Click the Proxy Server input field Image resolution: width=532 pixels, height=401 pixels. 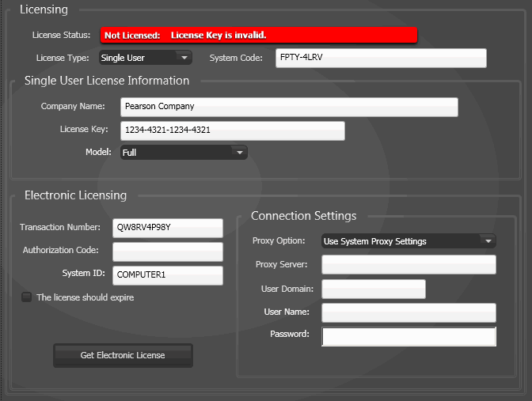(408, 264)
